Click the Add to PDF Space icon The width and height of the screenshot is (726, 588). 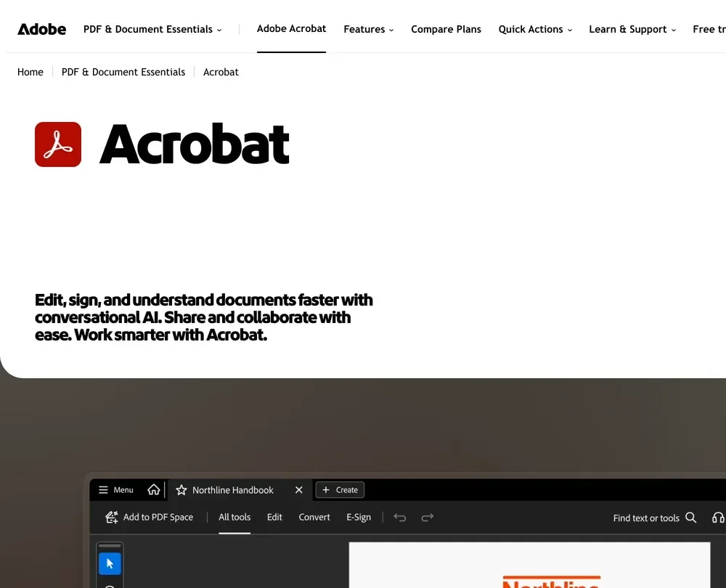(x=112, y=517)
